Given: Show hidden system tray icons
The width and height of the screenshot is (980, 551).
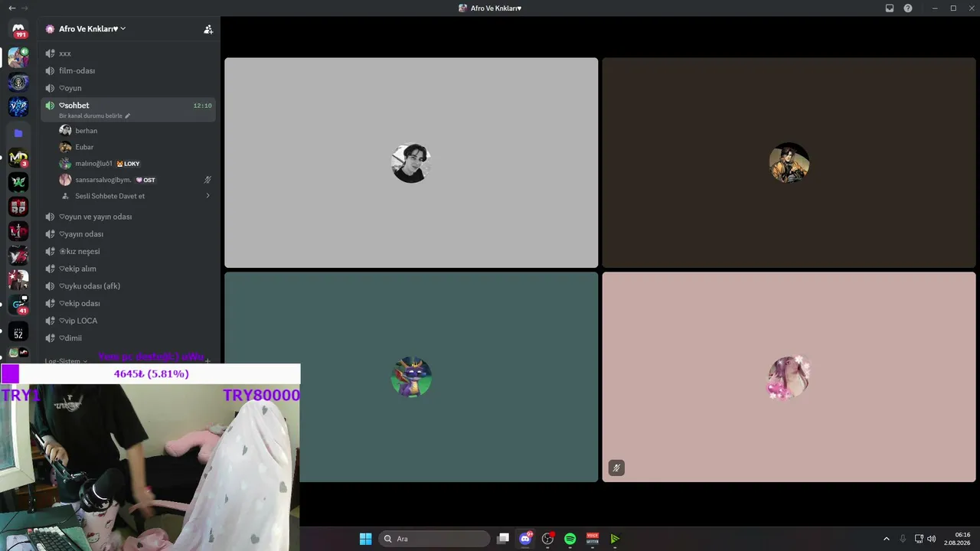Looking at the screenshot, I should click(887, 539).
